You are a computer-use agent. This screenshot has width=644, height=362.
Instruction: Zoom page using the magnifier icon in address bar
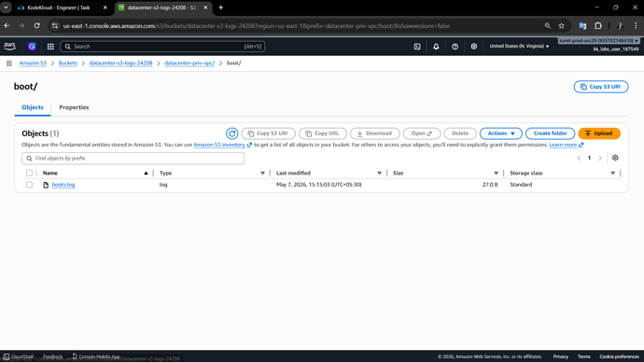tap(548, 26)
